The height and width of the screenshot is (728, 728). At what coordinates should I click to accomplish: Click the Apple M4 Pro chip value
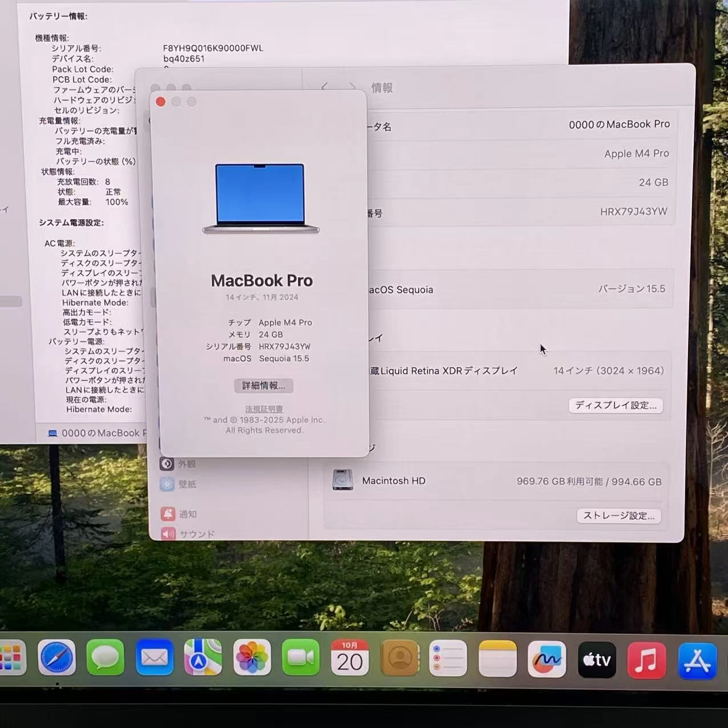point(637,153)
